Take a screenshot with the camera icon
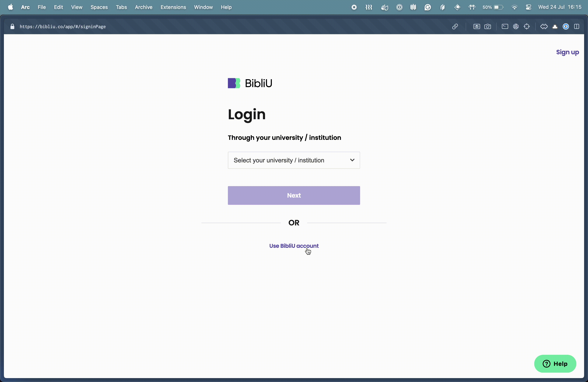588x382 pixels. click(487, 26)
